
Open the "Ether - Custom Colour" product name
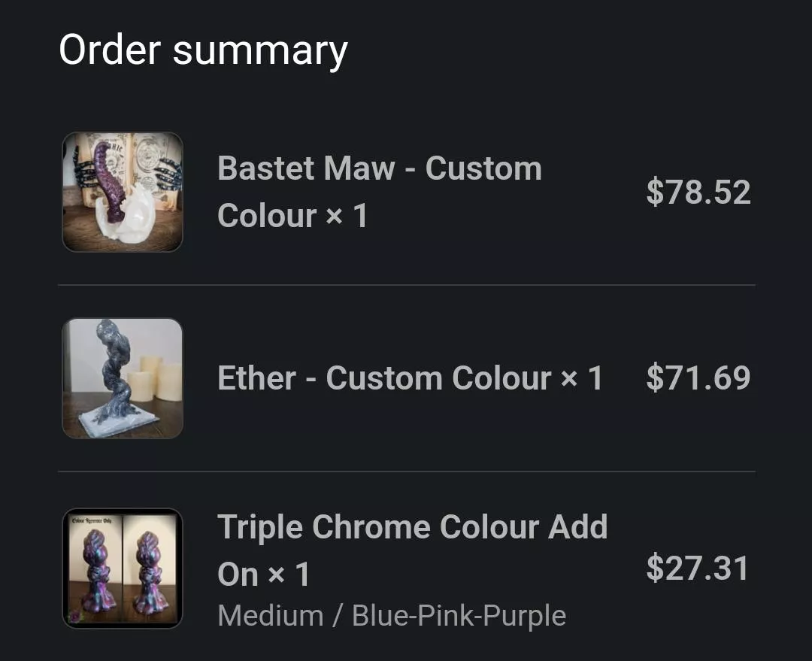coord(384,378)
